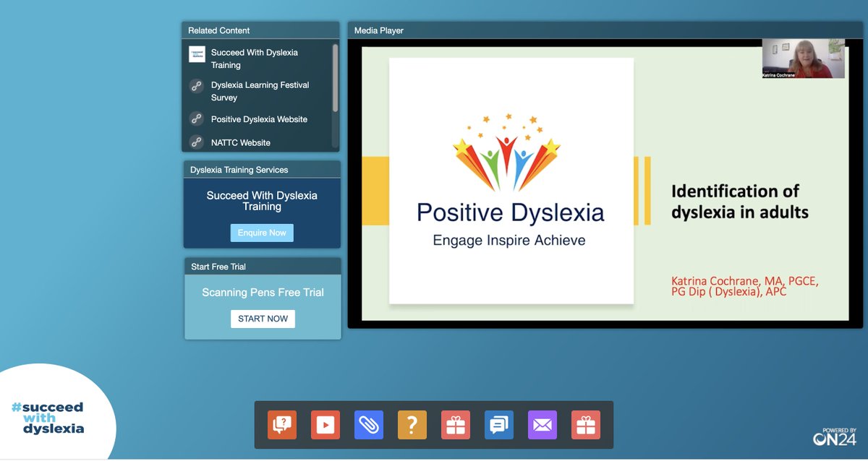Click the 'Identification of dyslexia in adults' title
Image resolution: width=868 pixels, height=461 pixels.
click(740, 202)
